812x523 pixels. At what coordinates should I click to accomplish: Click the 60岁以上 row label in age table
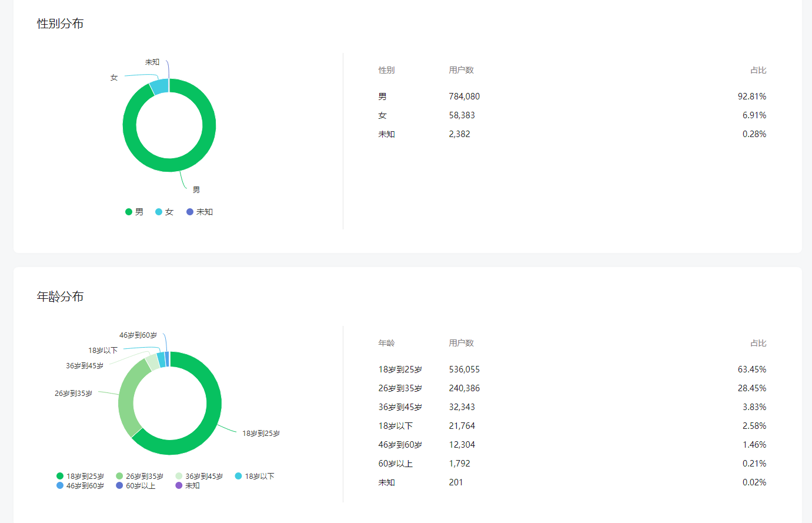[396, 464]
